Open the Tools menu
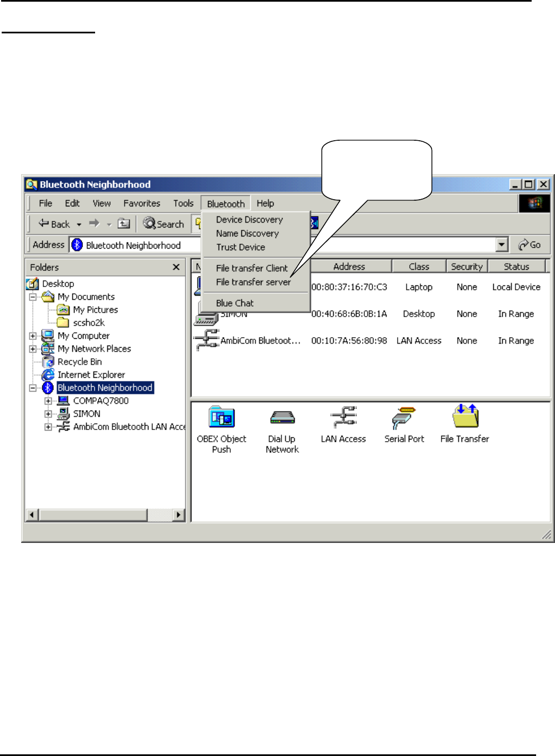 (x=184, y=203)
